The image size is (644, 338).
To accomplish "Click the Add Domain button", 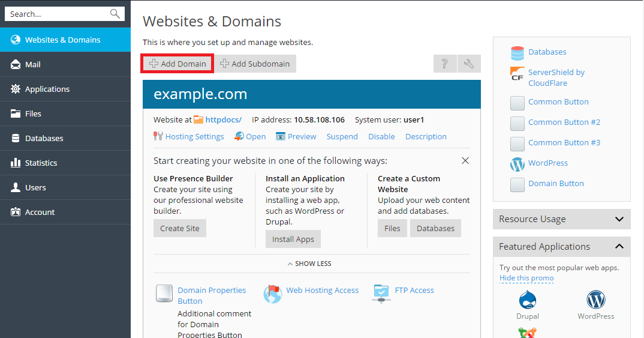I will point(177,64).
